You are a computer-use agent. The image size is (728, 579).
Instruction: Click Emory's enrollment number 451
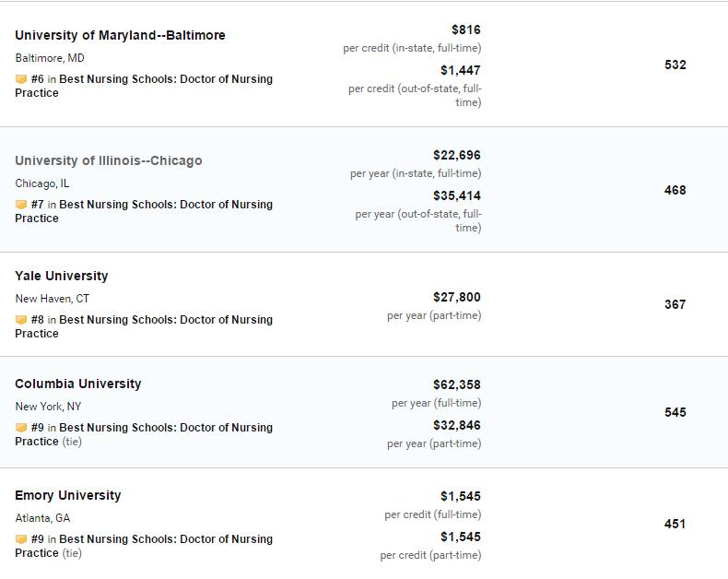pyautogui.click(x=675, y=525)
